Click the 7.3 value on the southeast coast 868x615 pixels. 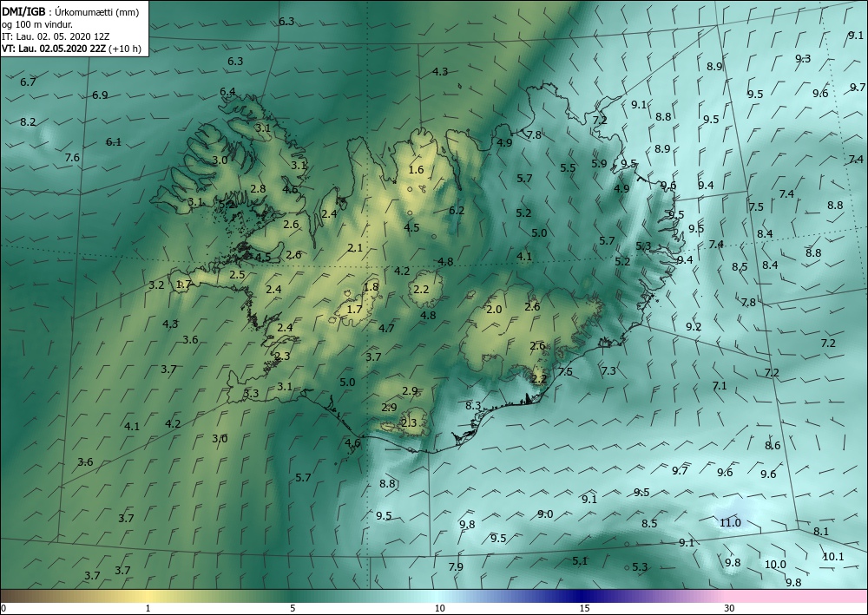coord(608,370)
